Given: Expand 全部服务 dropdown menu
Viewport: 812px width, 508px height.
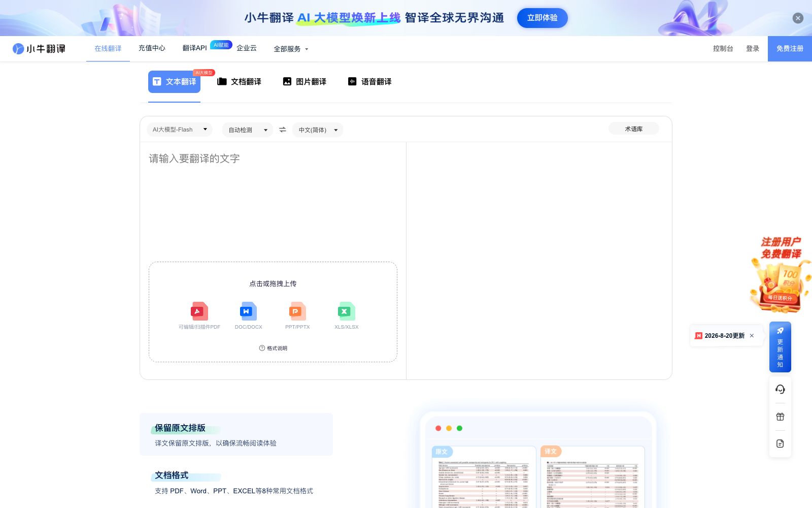Looking at the screenshot, I should (x=291, y=49).
